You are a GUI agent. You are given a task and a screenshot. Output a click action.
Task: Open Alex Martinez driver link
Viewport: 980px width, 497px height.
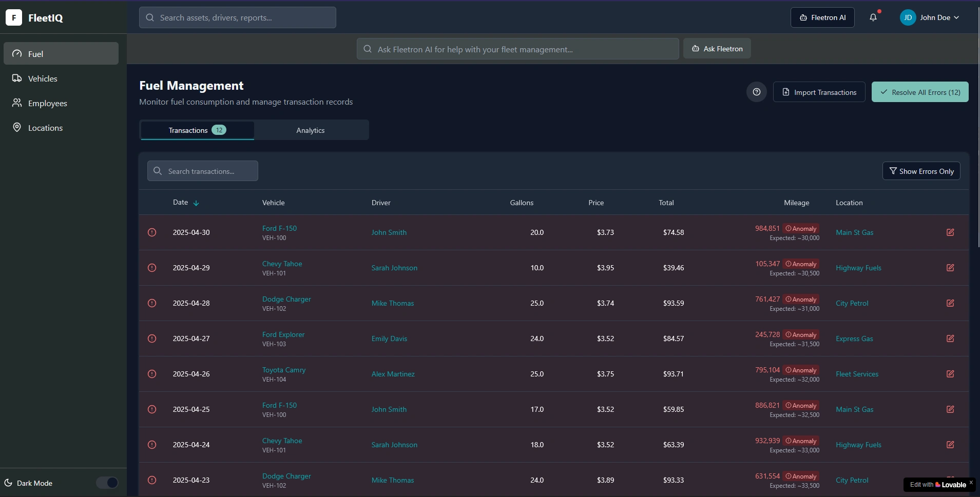[393, 374]
